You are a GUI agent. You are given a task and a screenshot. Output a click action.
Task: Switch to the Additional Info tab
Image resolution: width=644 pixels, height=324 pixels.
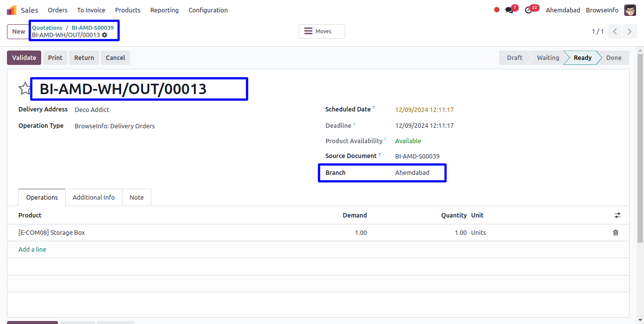pos(93,197)
